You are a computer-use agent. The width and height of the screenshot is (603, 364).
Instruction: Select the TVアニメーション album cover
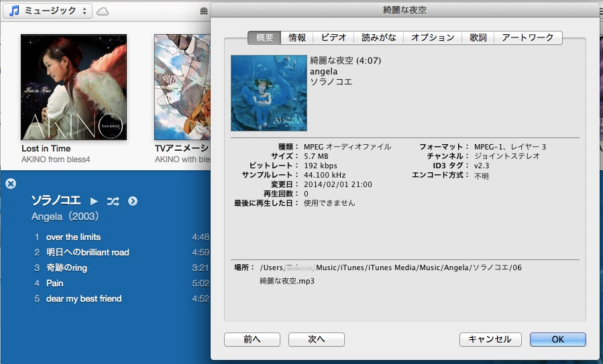coord(182,87)
